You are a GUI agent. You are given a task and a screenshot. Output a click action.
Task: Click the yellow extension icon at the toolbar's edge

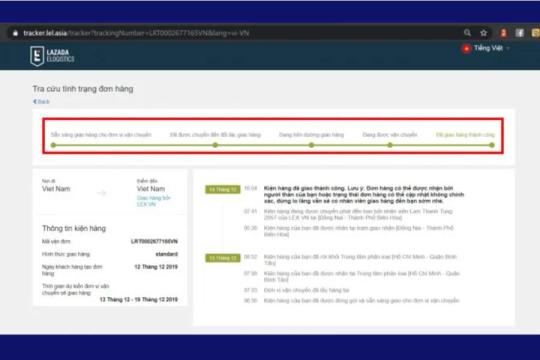(x=536, y=33)
